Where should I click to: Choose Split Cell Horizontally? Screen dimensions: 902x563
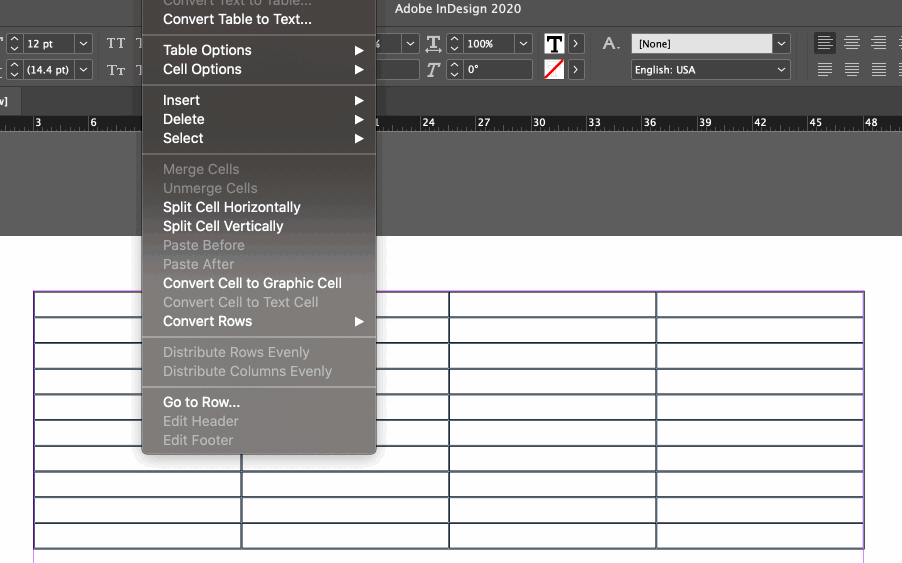pyautogui.click(x=232, y=207)
